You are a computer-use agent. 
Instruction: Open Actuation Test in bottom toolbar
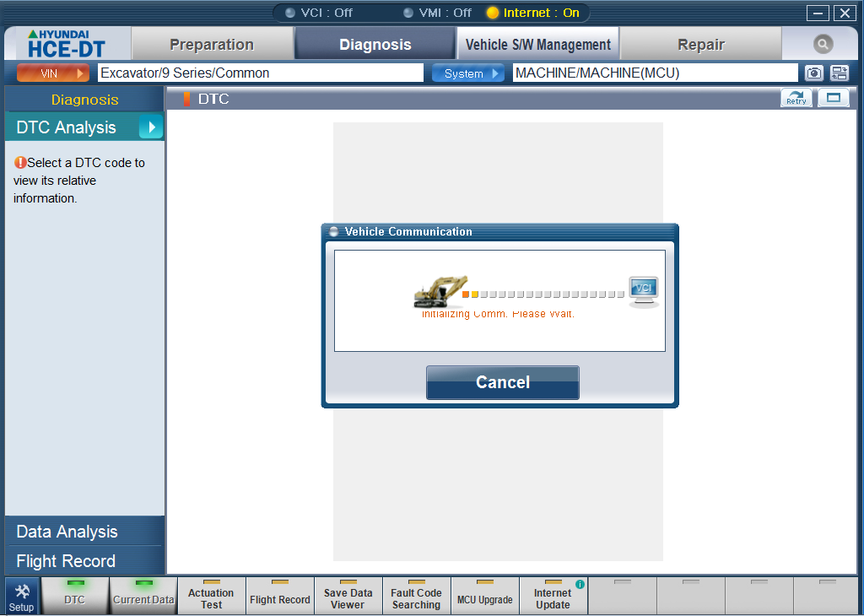[212, 596]
